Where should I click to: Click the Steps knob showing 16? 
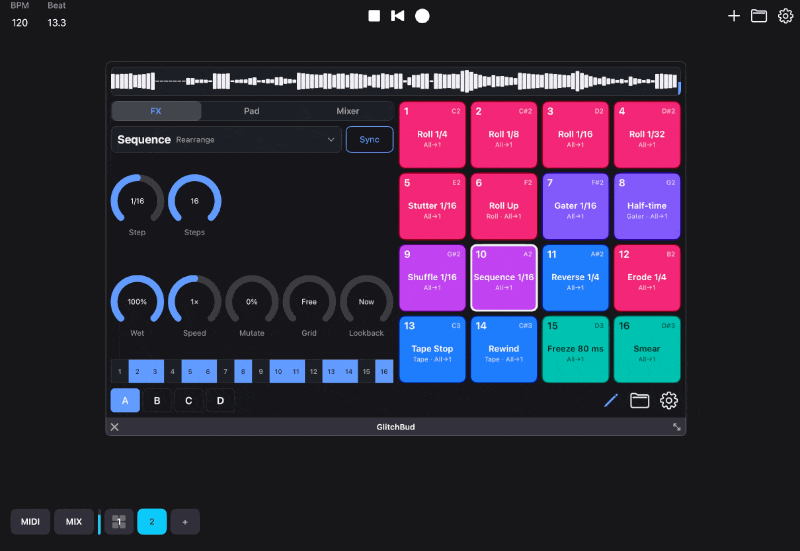tap(194, 201)
